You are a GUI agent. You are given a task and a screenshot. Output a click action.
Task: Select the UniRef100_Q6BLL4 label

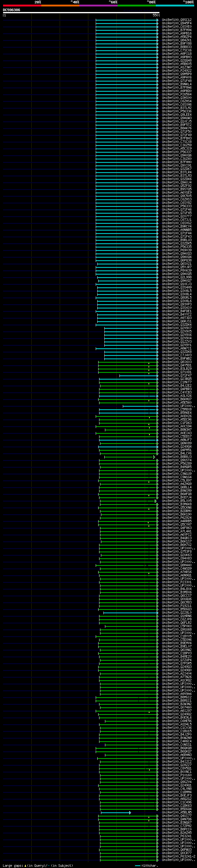click(177, 487)
